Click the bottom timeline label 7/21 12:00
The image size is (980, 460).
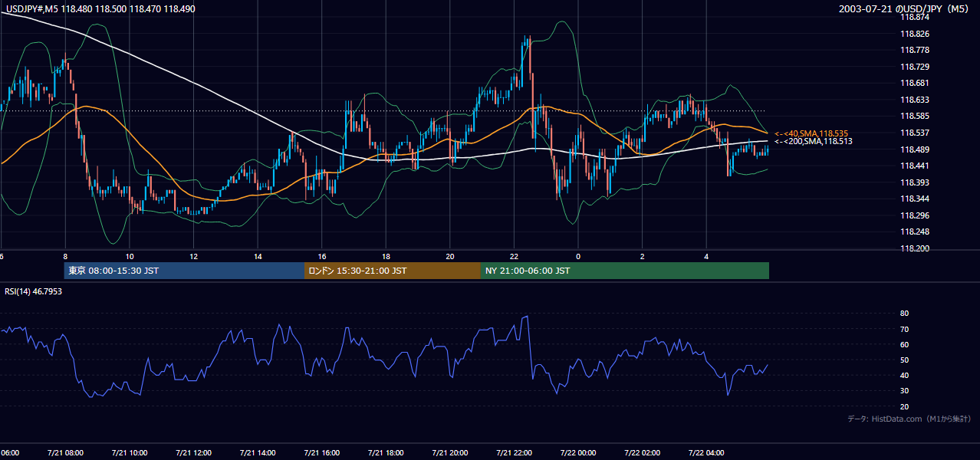pyautogui.click(x=193, y=452)
